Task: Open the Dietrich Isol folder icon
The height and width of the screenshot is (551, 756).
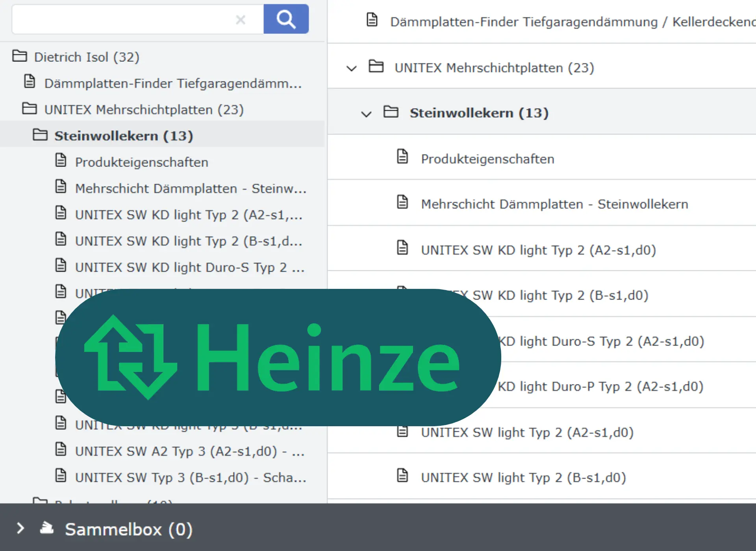Action: click(19, 56)
